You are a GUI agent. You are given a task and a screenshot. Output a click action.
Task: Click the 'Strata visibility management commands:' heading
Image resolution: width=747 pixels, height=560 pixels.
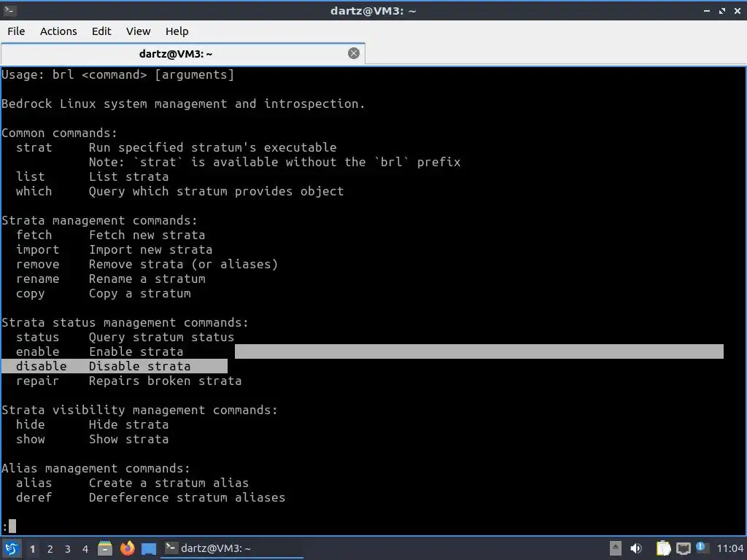click(x=139, y=410)
